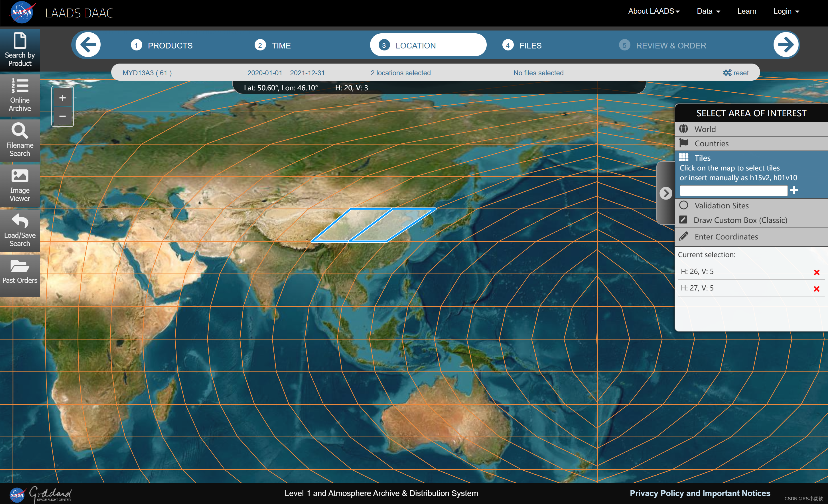
Task: Collapse the area of interest panel
Action: 666,193
